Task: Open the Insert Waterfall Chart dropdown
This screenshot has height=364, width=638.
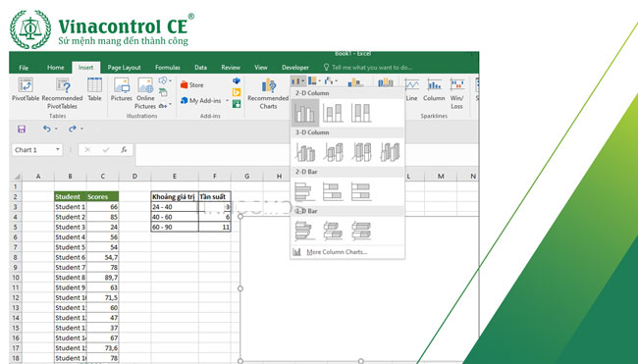Action: pyautogui.click(x=331, y=80)
